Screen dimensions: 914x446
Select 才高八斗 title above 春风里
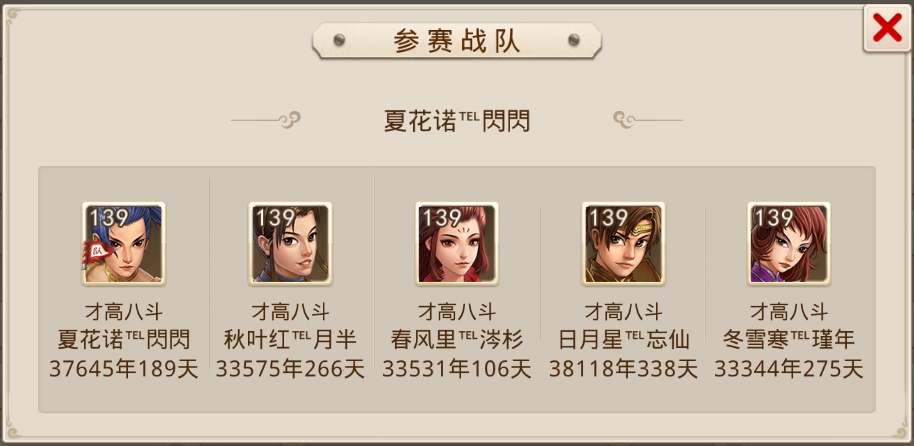[x=456, y=311]
